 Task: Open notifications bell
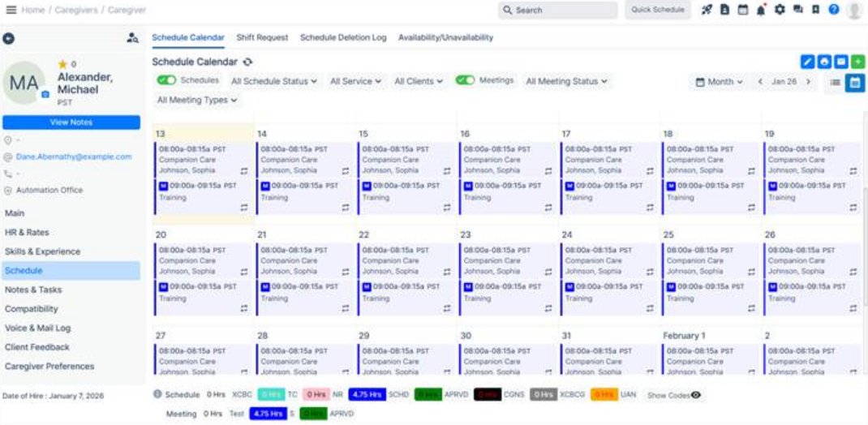coord(761,10)
